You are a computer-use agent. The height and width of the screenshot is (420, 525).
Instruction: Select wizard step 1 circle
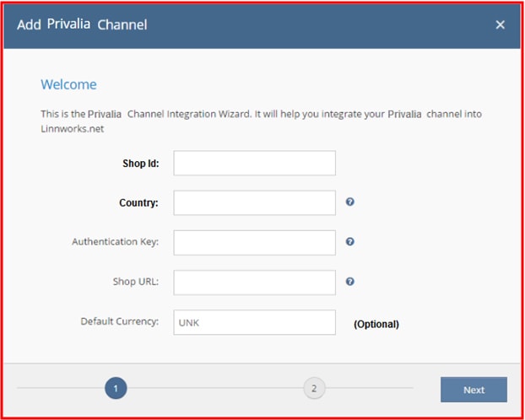tap(116, 388)
